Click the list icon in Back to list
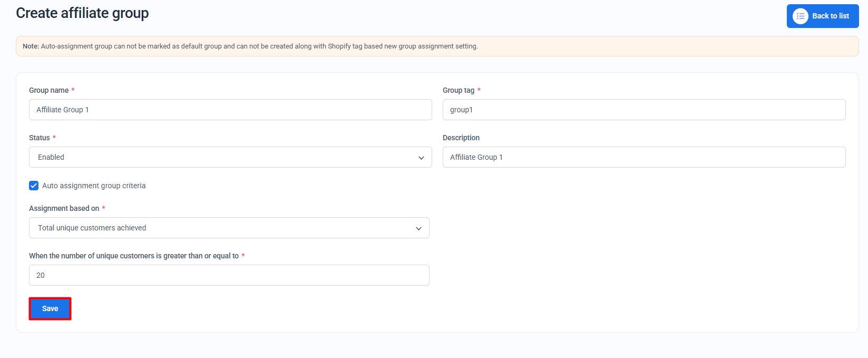 click(x=800, y=16)
